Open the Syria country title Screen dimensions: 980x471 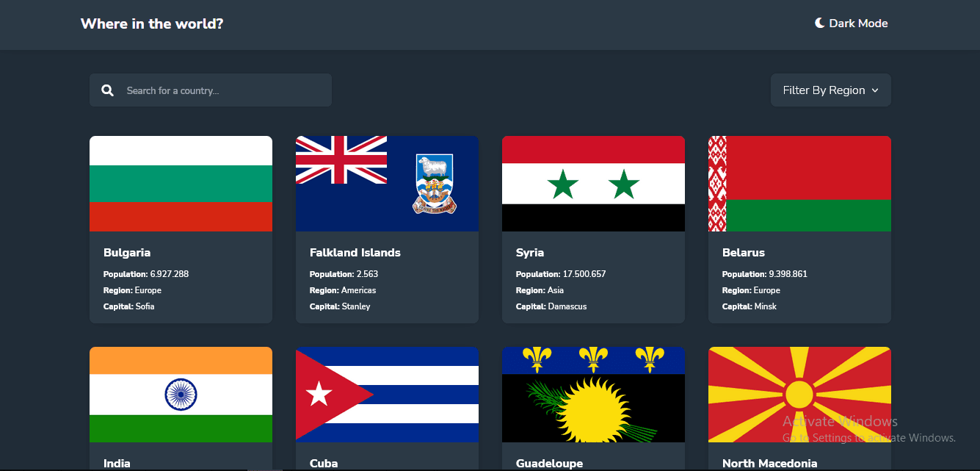click(529, 252)
